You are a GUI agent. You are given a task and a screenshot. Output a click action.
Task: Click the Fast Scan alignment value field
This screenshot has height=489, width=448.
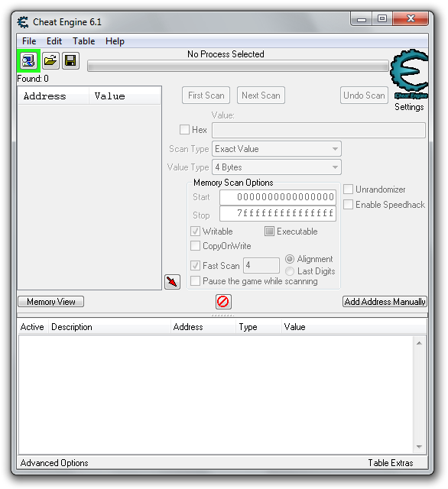pyautogui.click(x=261, y=265)
